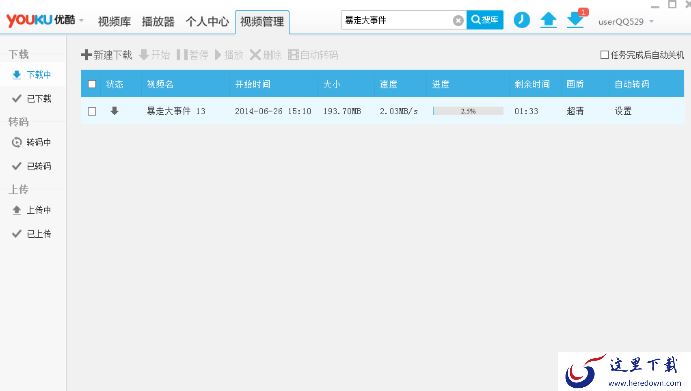Screen dimensions: 691x391
Task: Click the 画质 column header
Action: click(x=575, y=84)
